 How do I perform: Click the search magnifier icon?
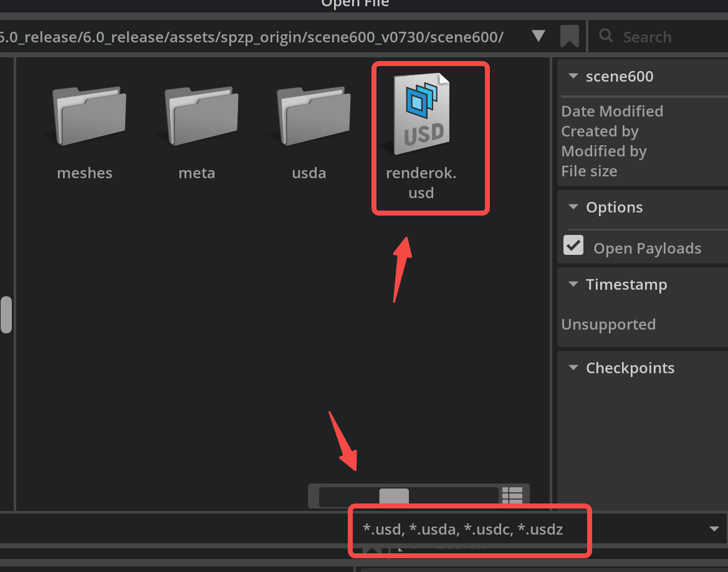click(x=605, y=36)
